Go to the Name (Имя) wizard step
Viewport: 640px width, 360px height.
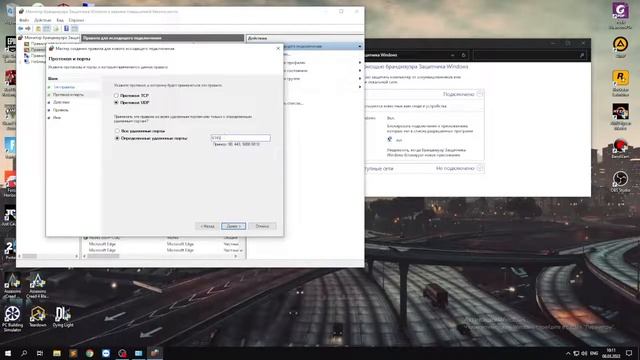pyautogui.click(x=57, y=118)
